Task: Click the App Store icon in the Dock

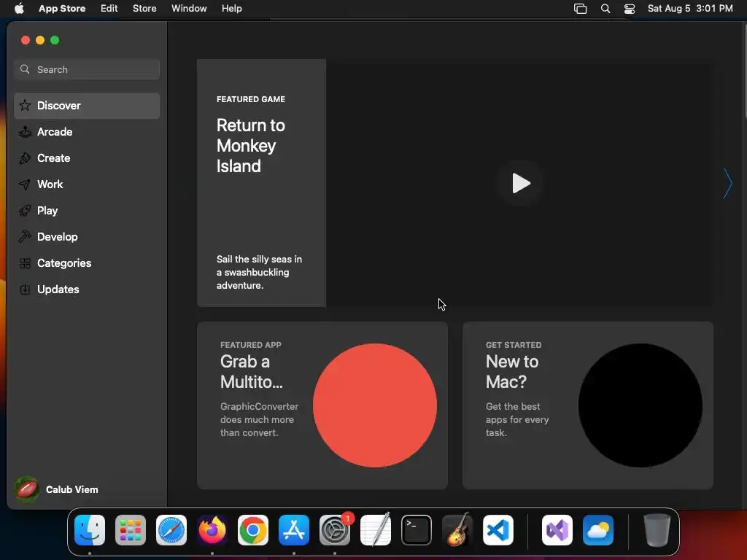Action: click(x=294, y=530)
